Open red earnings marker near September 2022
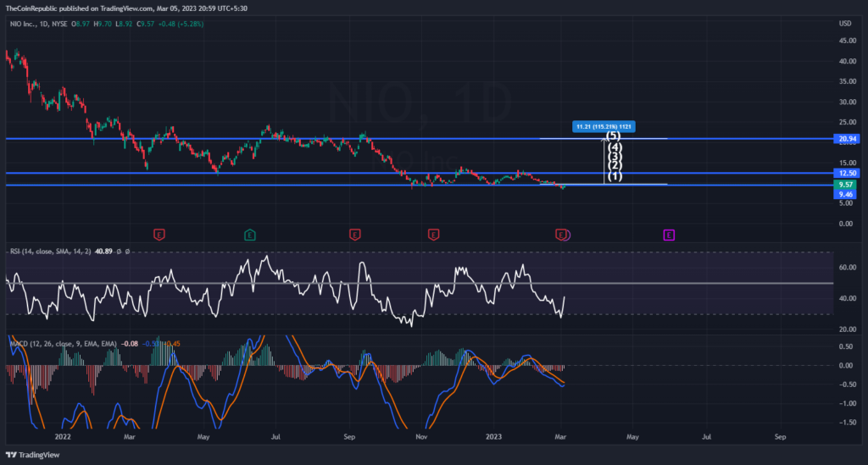 (x=355, y=233)
